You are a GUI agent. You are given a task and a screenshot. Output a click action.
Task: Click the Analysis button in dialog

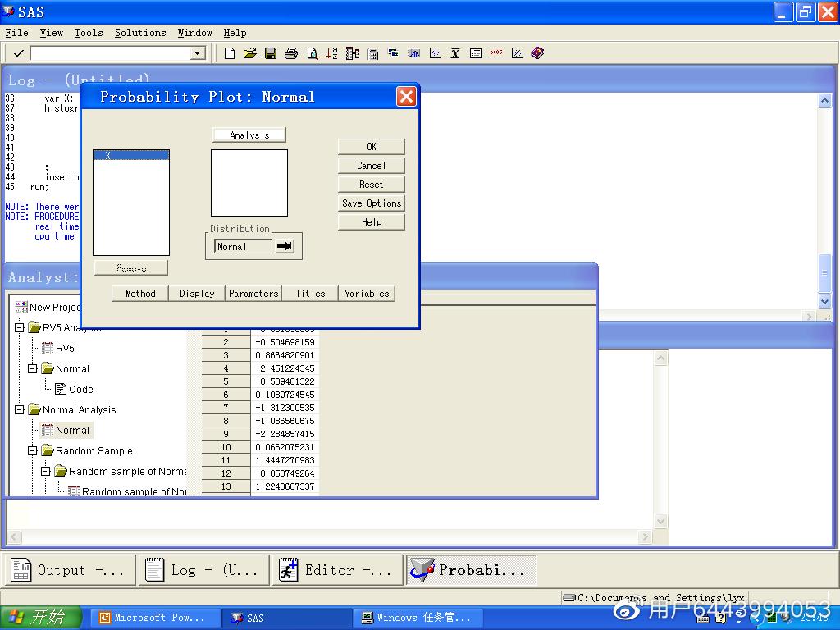coord(249,135)
